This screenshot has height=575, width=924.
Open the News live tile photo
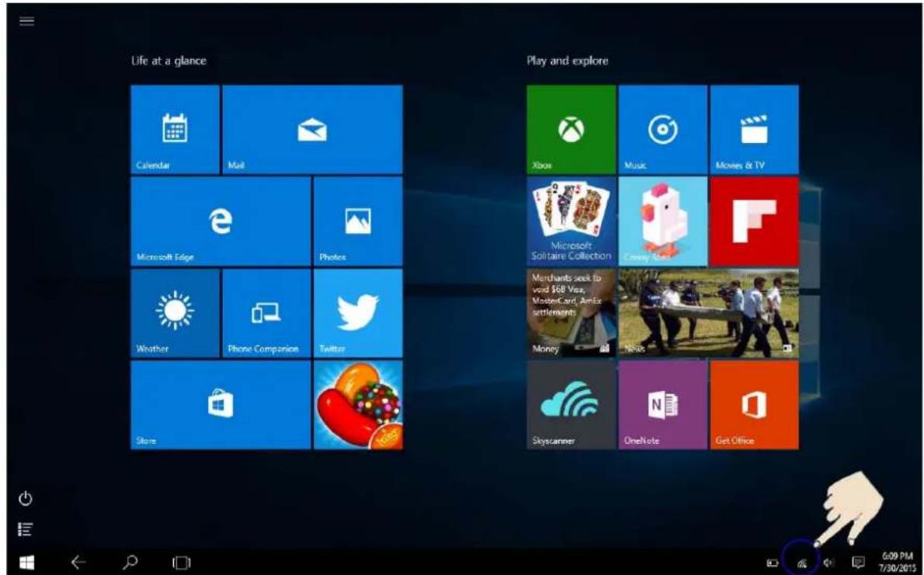coord(709,313)
